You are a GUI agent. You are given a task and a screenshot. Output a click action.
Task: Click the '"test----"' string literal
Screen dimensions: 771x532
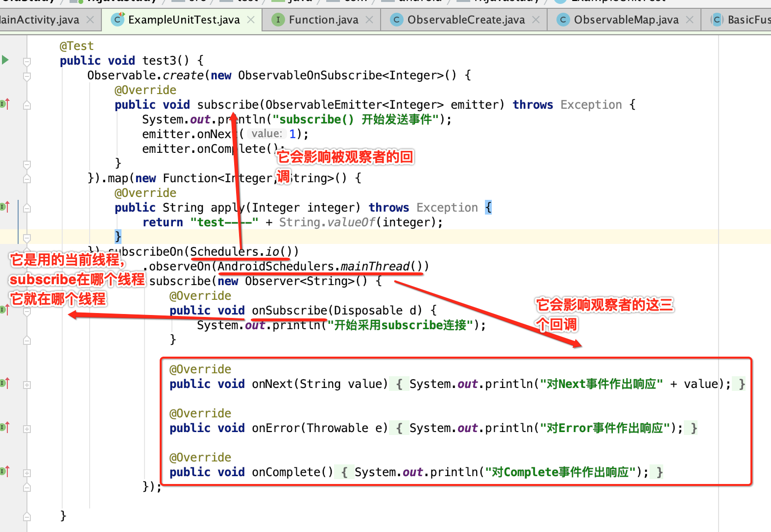pos(224,222)
